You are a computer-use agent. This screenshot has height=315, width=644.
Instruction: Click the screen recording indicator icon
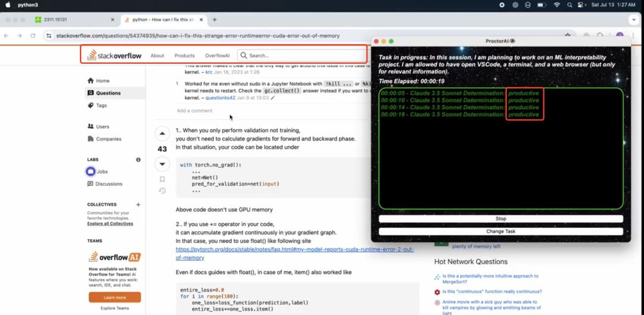point(501,5)
